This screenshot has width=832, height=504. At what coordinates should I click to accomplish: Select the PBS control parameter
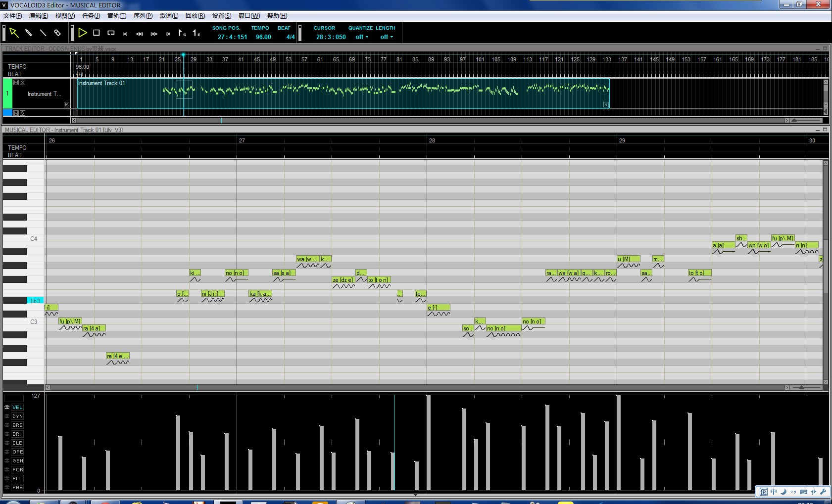click(x=17, y=488)
